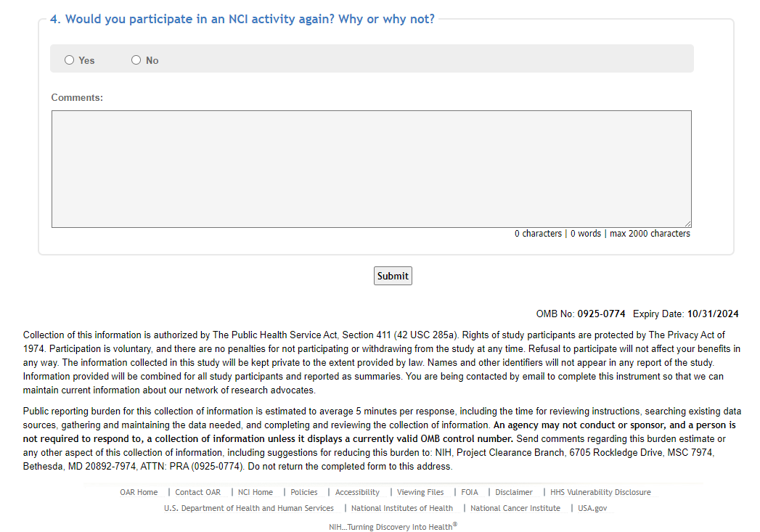This screenshot has width=760, height=532.
Task: Click inside the Comments text area
Action: 371,169
